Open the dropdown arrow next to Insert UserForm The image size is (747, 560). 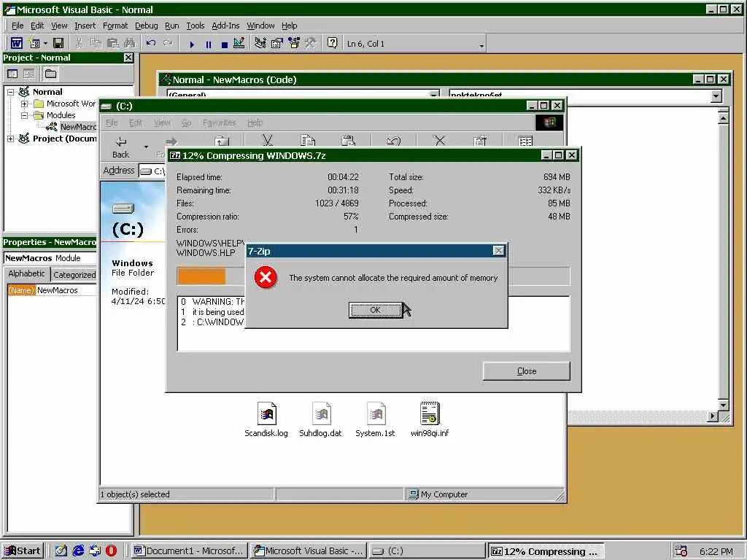[x=45, y=44]
